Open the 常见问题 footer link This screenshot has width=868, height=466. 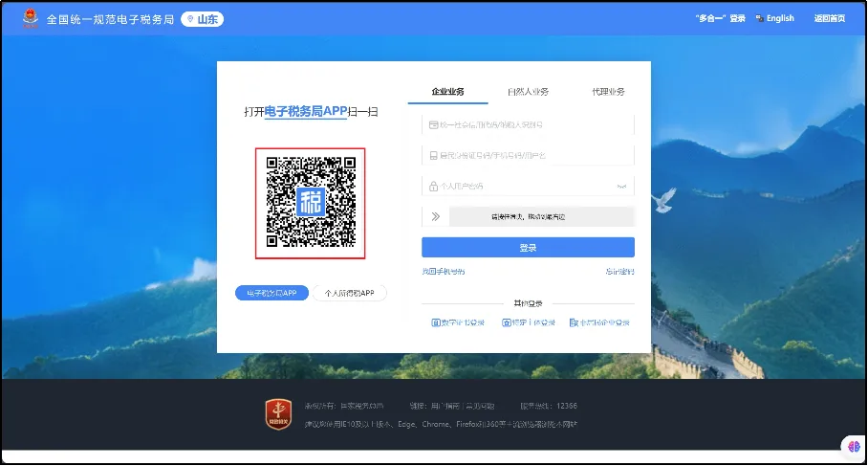480,406
